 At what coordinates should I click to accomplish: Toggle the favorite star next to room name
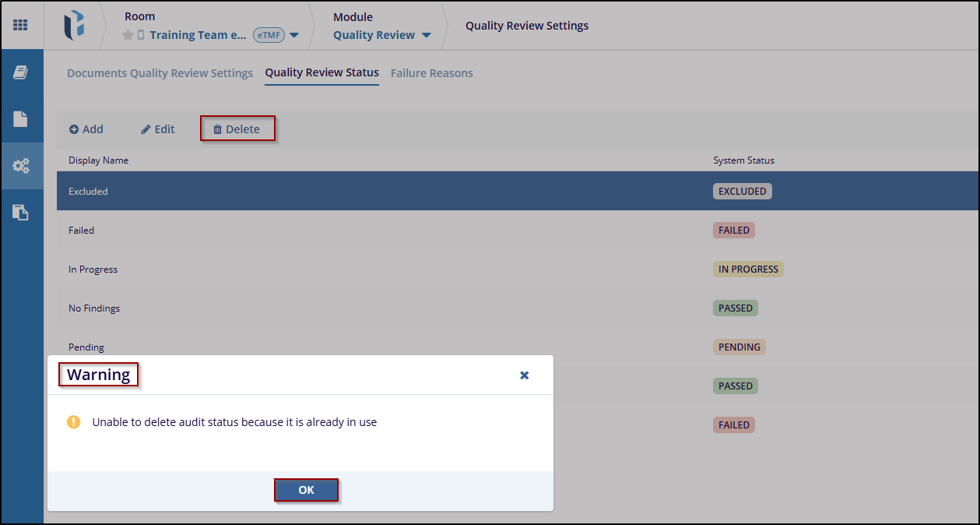[128, 35]
